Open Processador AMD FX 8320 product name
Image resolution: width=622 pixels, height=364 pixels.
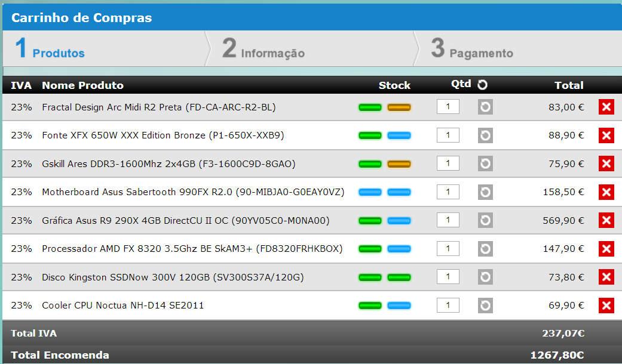coord(192,249)
